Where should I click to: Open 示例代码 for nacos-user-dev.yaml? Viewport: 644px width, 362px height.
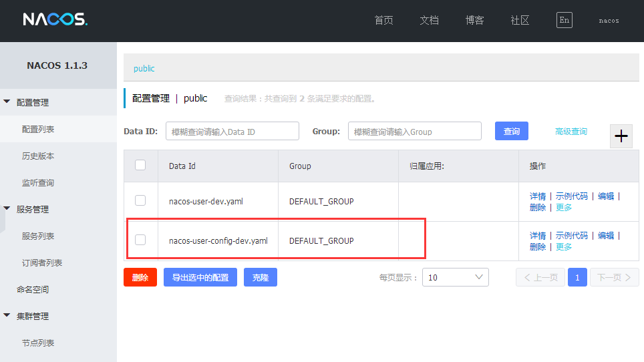pyautogui.click(x=572, y=196)
